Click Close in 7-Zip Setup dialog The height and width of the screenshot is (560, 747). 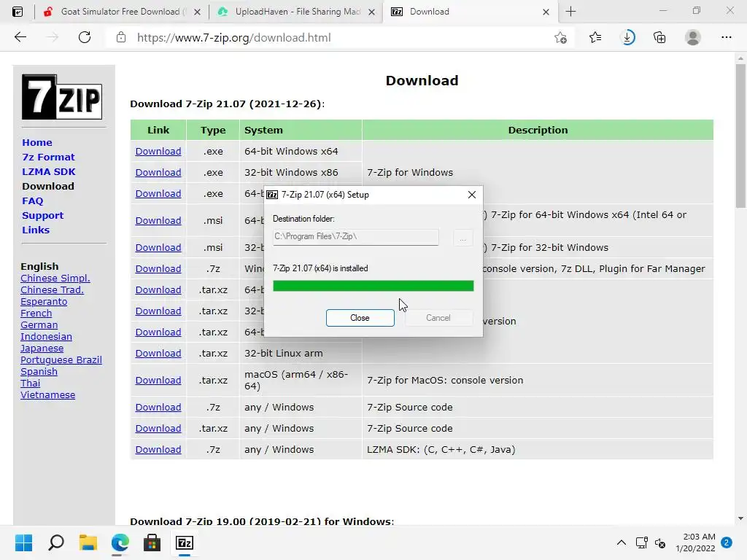360,318
